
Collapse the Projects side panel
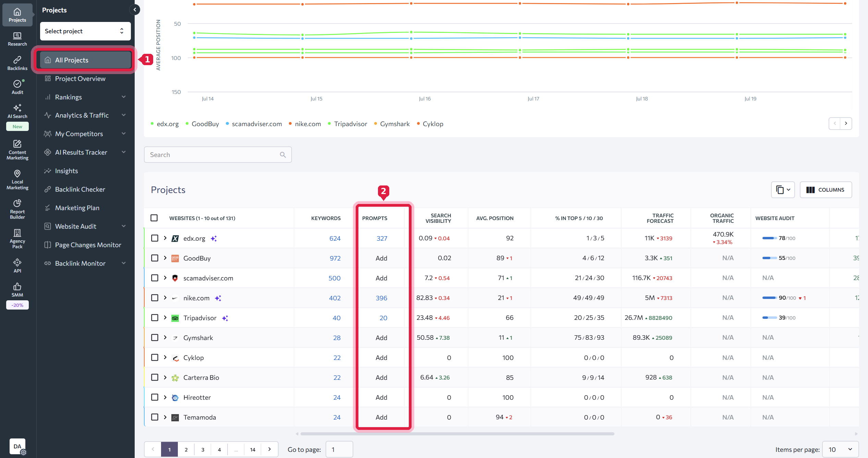point(135,10)
